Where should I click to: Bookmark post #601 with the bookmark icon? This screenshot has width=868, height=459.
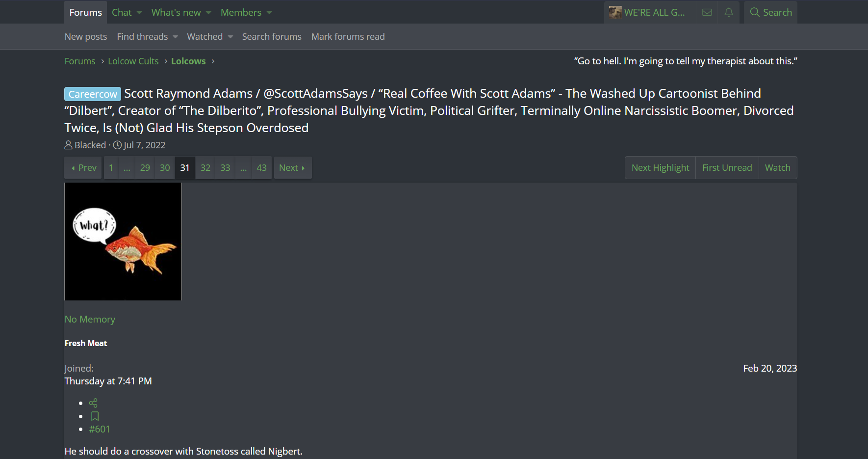95,416
